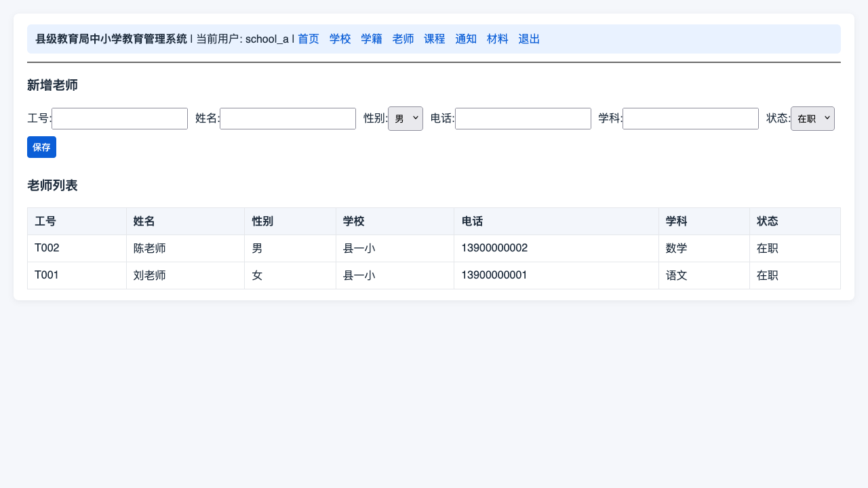This screenshot has height=488, width=868.
Task: Click the 学科 column header in table
Action: click(x=704, y=221)
